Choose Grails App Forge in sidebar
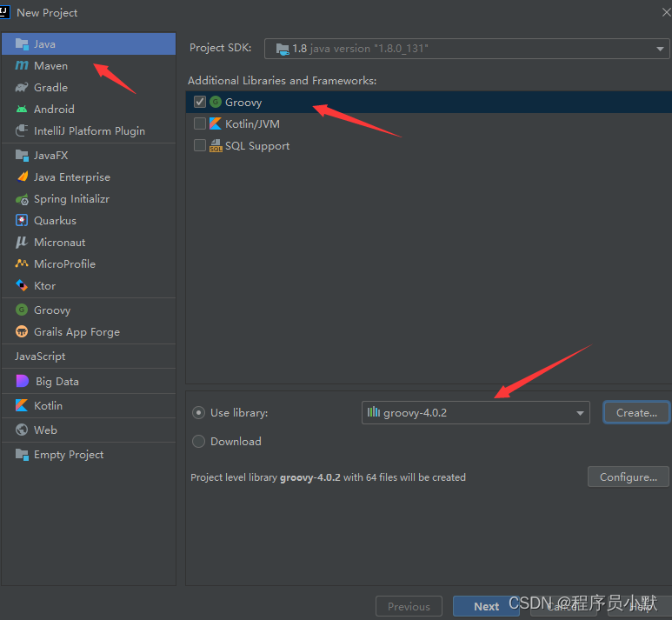This screenshot has height=620, width=672. tap(89, 331)
